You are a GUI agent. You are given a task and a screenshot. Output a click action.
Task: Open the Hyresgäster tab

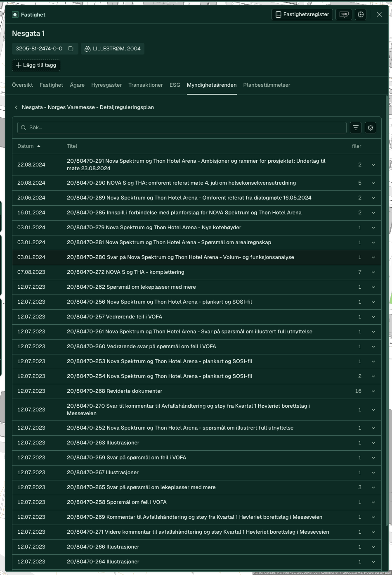click(x=106, y=85)
